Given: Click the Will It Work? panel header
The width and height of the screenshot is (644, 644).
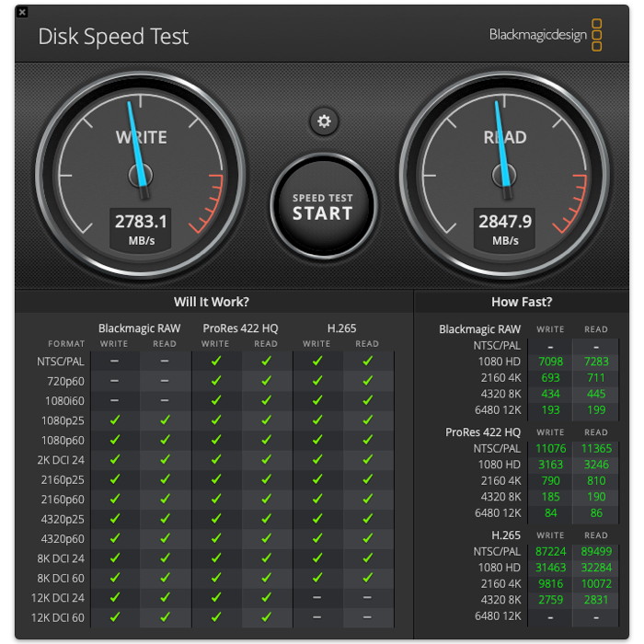Looking at the screenshot, I should [x=212, y=302].
